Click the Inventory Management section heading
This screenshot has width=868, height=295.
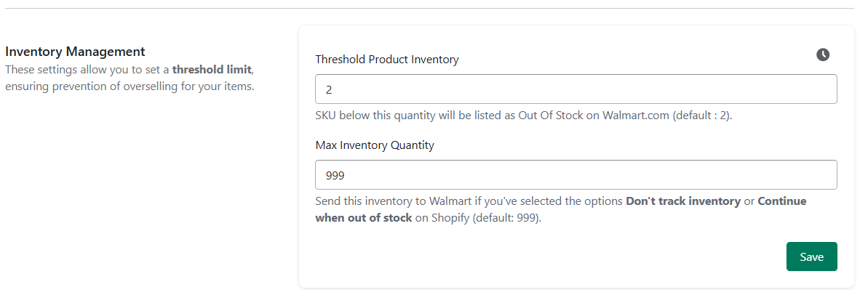(75, 52)
